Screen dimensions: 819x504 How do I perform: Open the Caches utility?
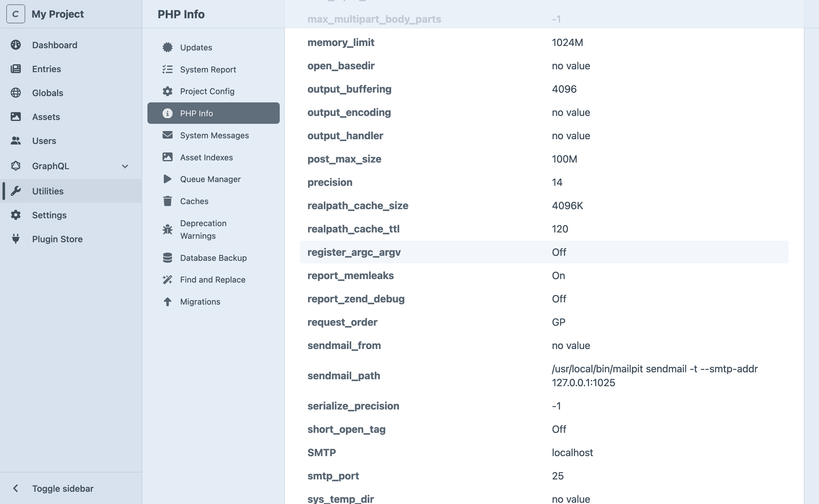point(213,201)
